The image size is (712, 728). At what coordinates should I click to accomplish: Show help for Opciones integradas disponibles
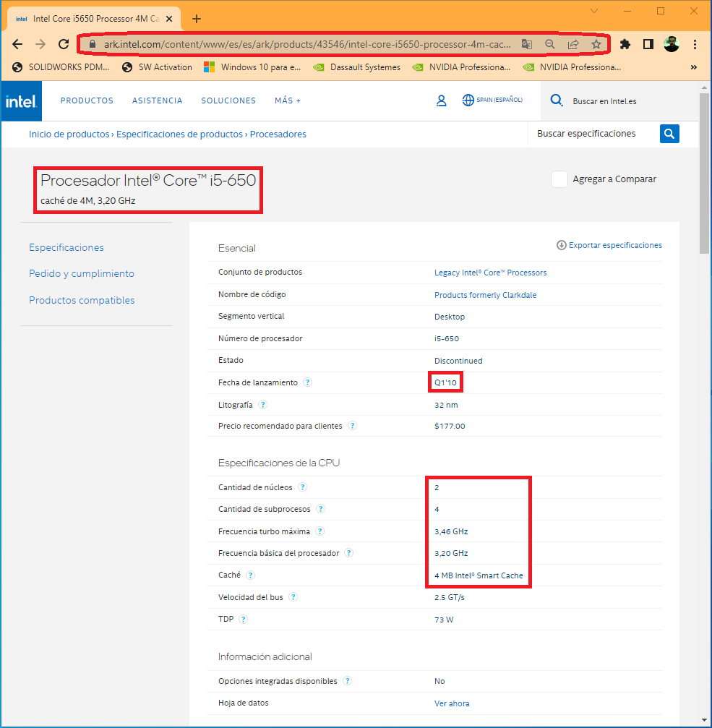coord(347,681)
